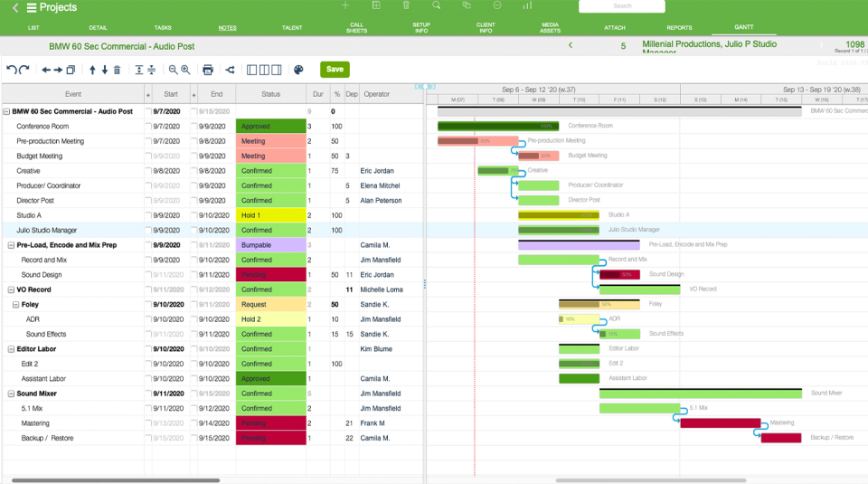
Task: Click the redo arrow icon
Action: click(x=24, y=70)
